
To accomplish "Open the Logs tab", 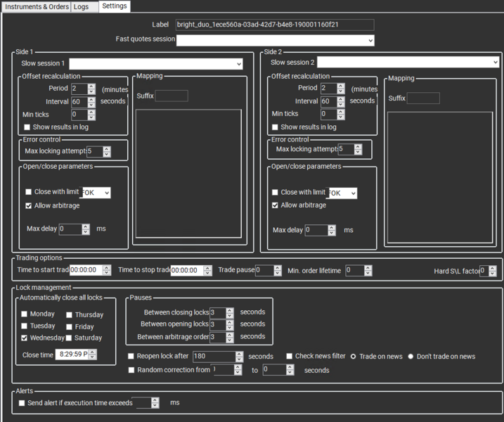I will click(82, 6).
